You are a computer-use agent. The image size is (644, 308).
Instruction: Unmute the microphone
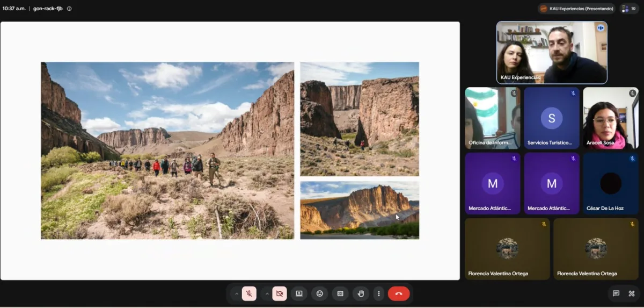249,293
